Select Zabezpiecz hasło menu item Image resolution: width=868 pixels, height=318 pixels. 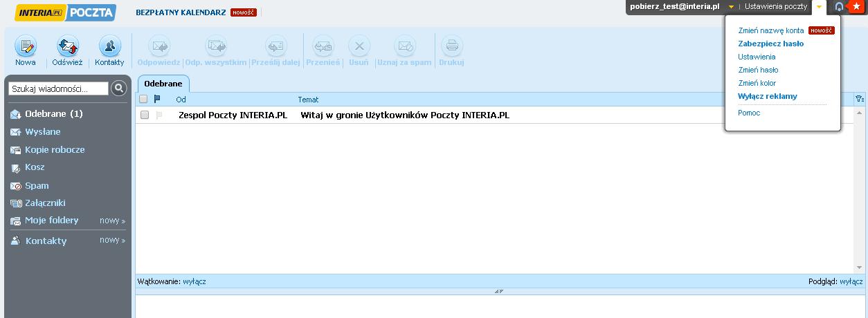(x=771, y=44)
